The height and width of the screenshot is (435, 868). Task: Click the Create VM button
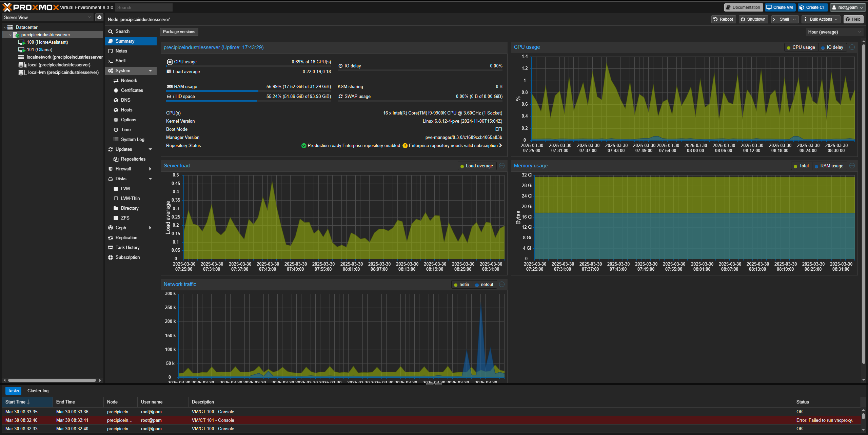[780, 7]
